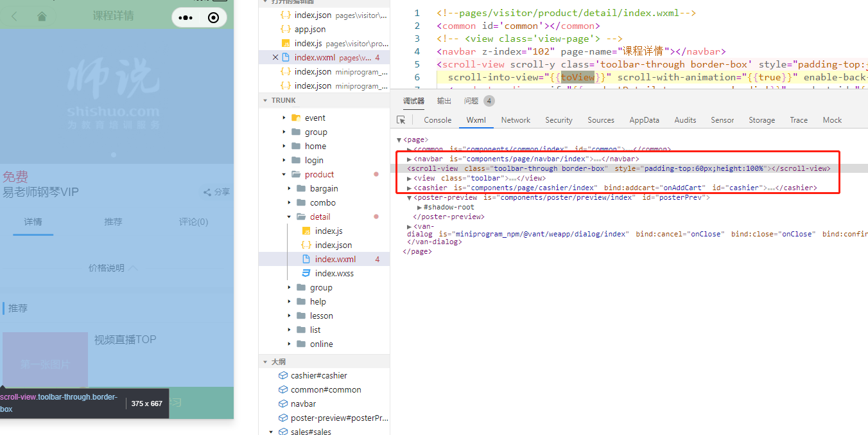The image size is (868, 435).
Task: Open the Storage devtools tab
Action: click(761, 120)
